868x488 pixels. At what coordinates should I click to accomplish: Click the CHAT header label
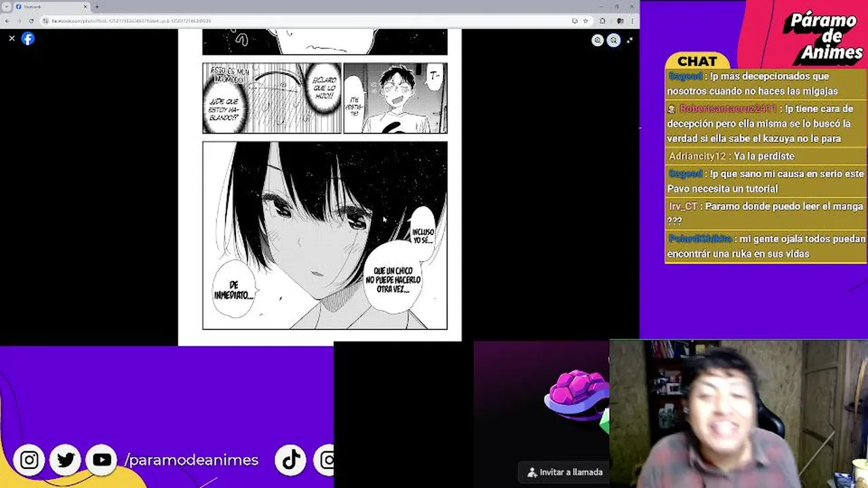[x=697, y=62]
